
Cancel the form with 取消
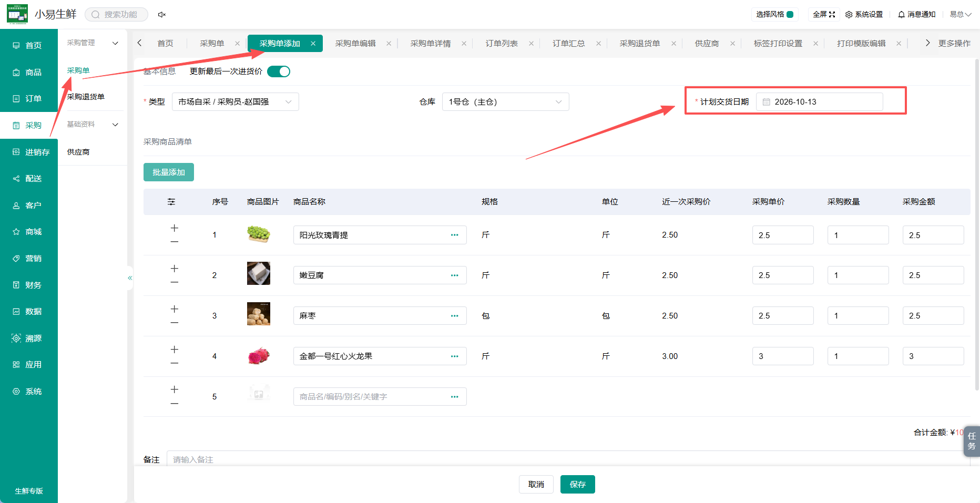tap(536, 485)
